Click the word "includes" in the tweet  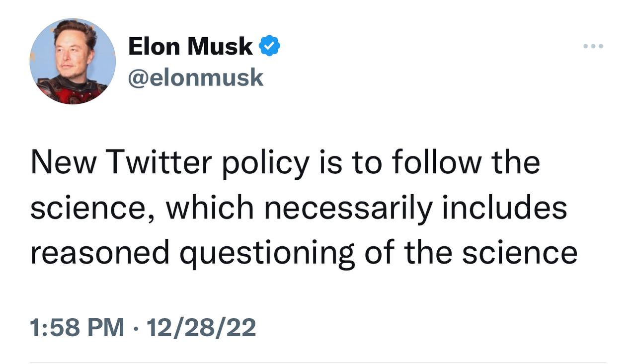pyautogui.click(x=504, y=208)
